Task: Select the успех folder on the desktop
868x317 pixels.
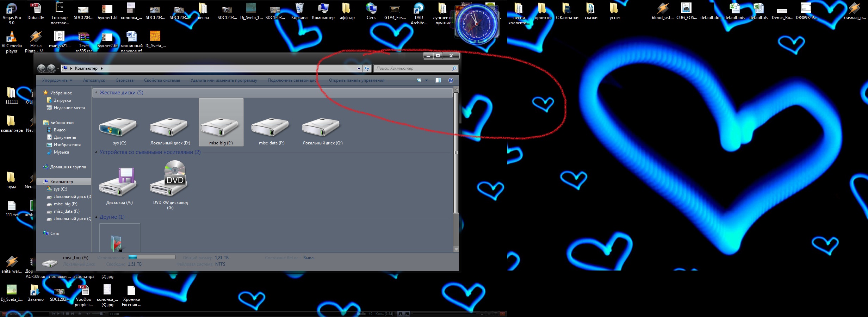Action: click(x=615, y=12)
